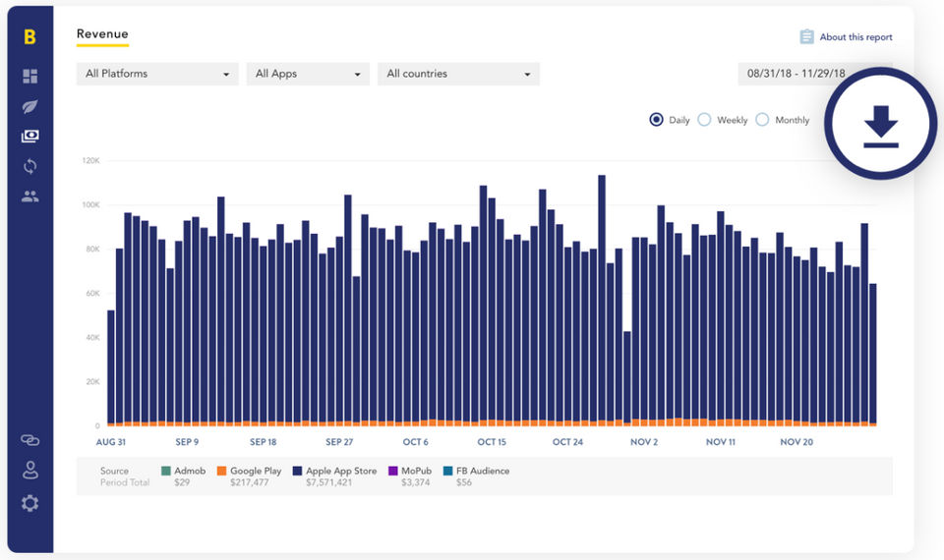Click the NOV 20 axis label
The height and width of the screenshot is (560, 944).
(796, 442)
